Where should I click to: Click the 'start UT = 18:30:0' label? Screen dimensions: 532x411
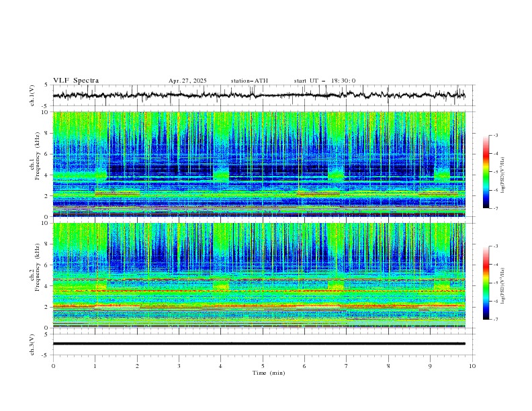click(324, 81)
